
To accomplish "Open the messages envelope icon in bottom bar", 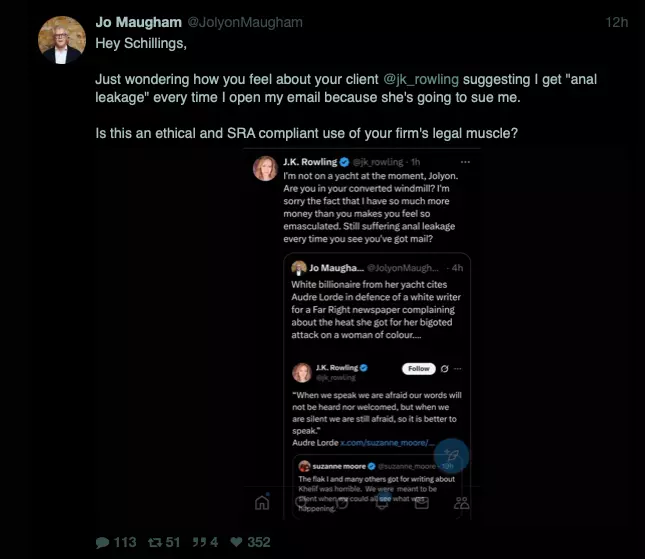I will (x=422, y=503).
